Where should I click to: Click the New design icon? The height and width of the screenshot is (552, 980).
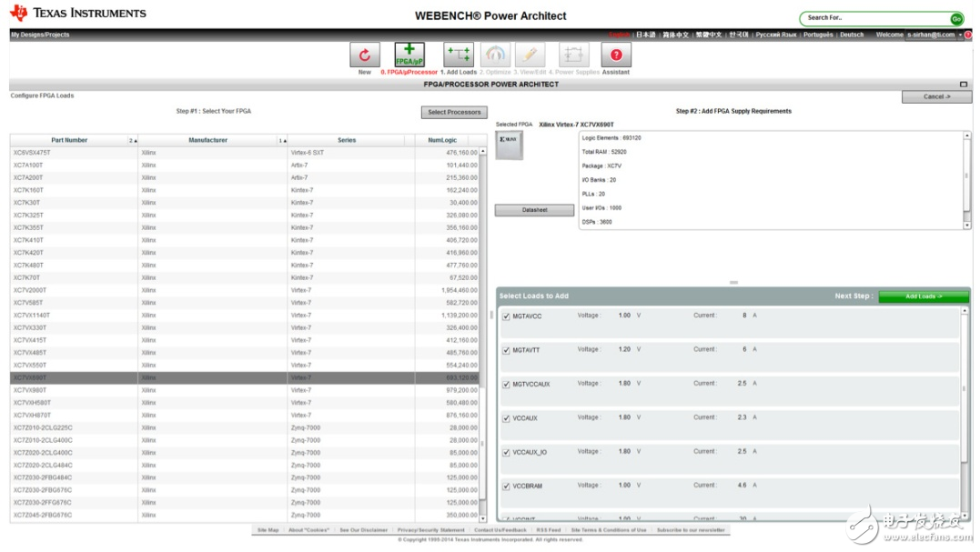(364, 55)
